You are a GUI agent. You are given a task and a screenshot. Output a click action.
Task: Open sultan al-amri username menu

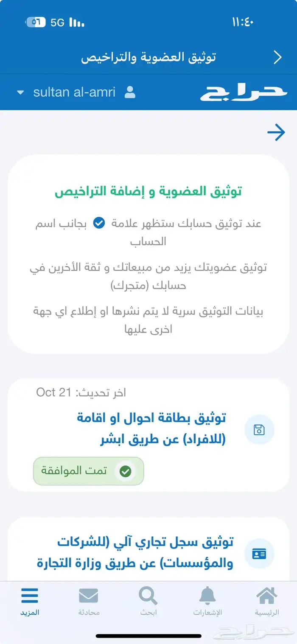(x=74, y=92)
